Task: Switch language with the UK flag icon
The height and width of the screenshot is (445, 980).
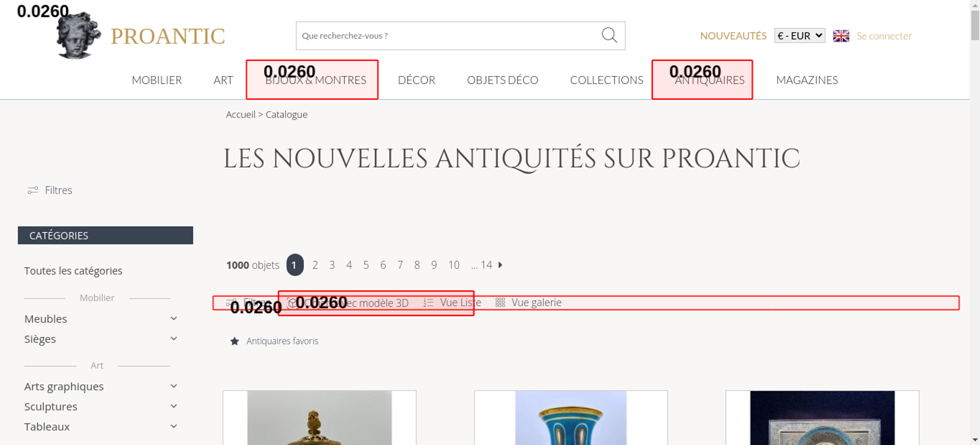Action: 841,36
